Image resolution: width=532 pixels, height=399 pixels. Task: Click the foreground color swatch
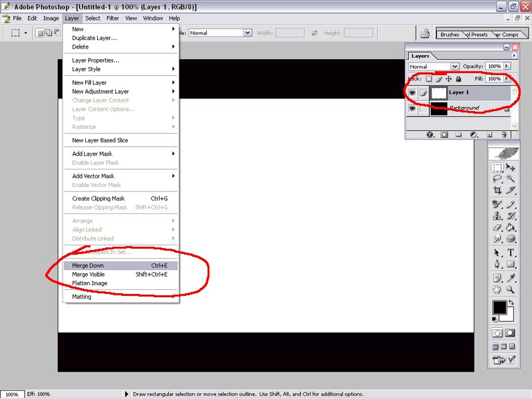click(x=499, y=307)
